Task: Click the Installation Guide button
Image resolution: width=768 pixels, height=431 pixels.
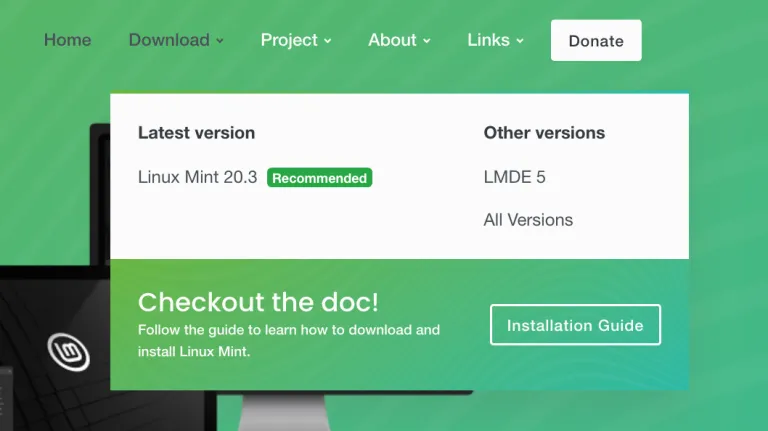Action: point(575,325)
